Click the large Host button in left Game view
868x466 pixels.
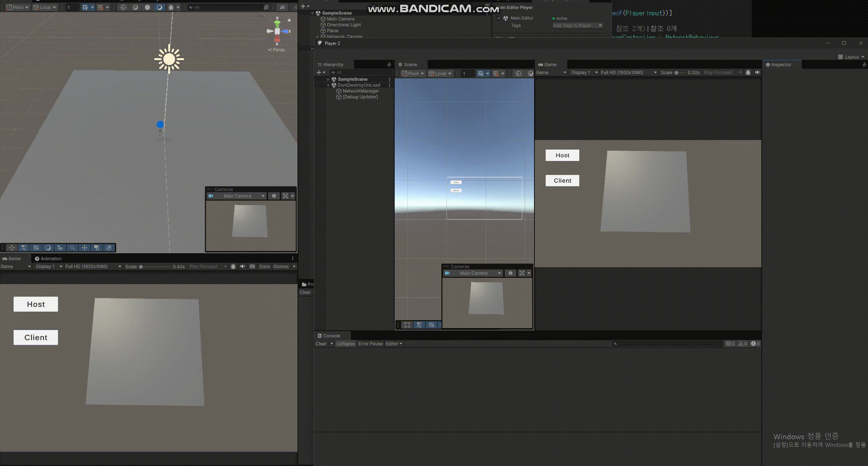pyautogui.click(x=36, y=304)
